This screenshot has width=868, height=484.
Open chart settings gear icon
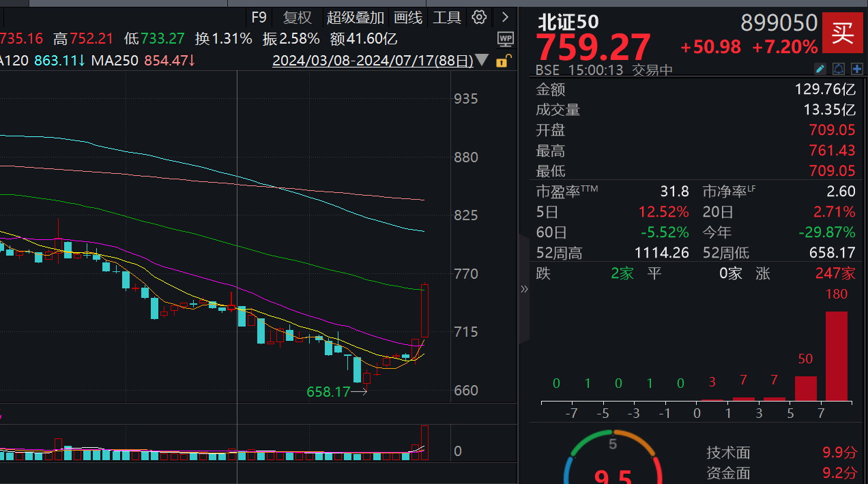pos(479,17)
